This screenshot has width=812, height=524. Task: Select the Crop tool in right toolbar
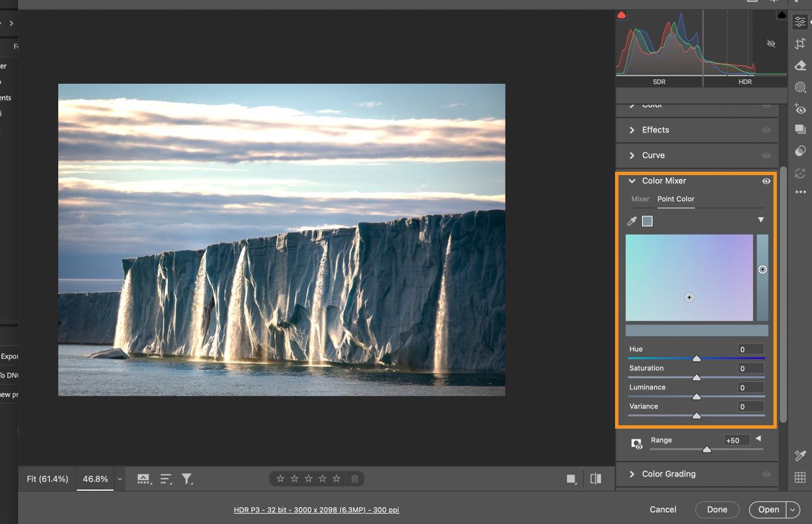[x=800, y=44]
